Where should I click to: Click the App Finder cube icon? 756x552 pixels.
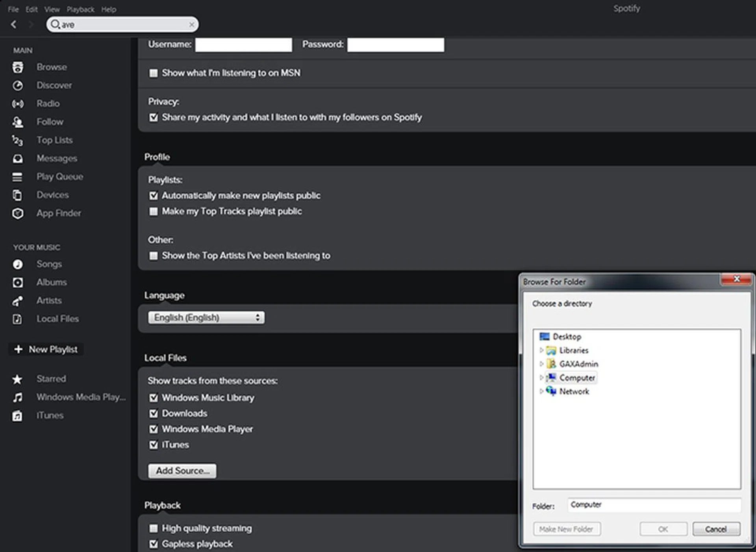17,213
